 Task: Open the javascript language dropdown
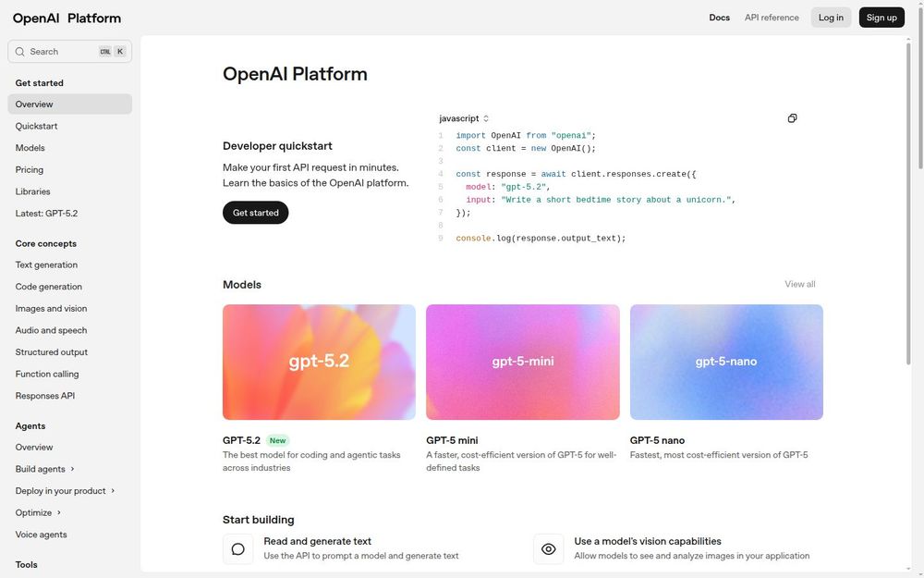[x=464, y=118]
